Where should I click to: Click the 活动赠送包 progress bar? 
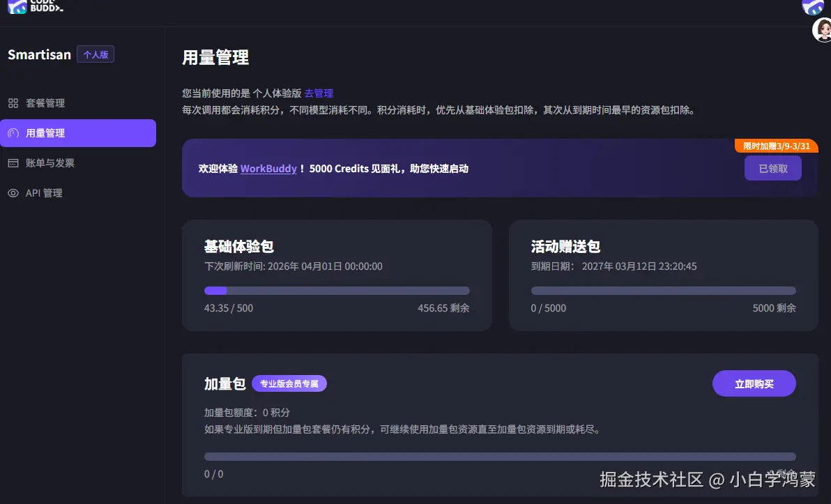(663, 290)
